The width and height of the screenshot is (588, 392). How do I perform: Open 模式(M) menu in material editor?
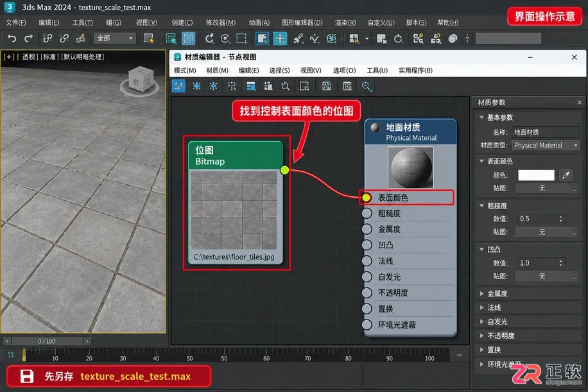pyautogui.click(x=185, y=71)
